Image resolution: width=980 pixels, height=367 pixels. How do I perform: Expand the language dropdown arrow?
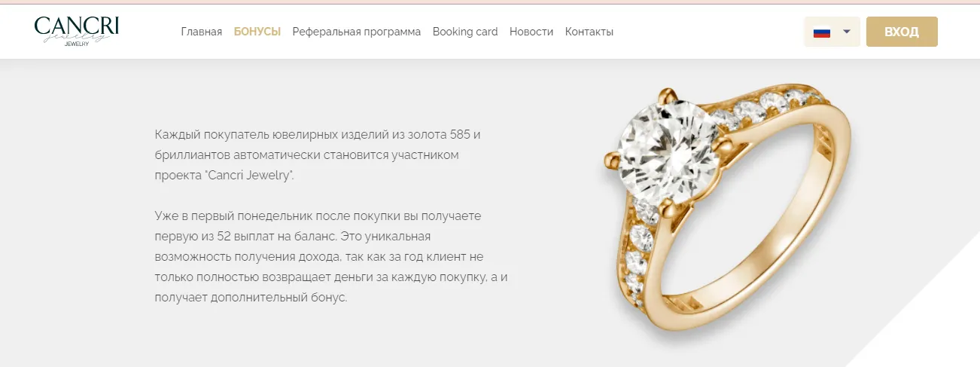[847, 32]
